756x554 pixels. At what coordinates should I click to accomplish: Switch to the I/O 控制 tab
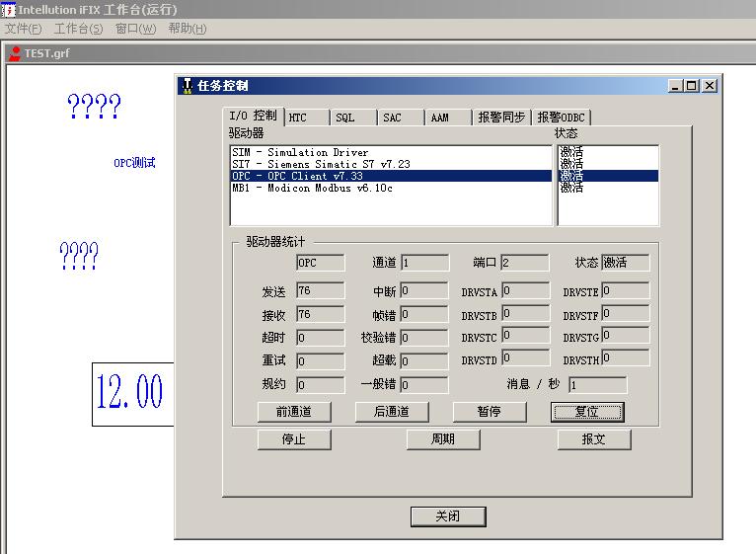[254, 117]
